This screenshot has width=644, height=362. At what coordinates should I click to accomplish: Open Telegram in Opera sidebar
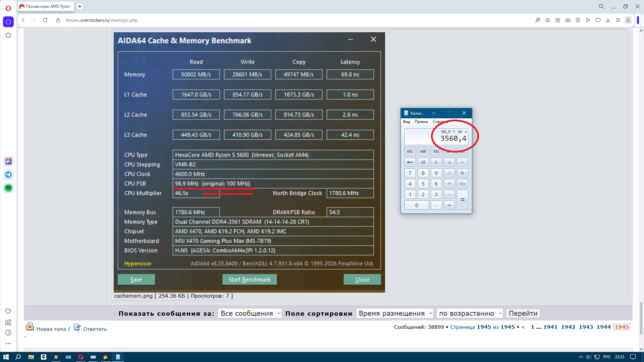coord(8,175)
